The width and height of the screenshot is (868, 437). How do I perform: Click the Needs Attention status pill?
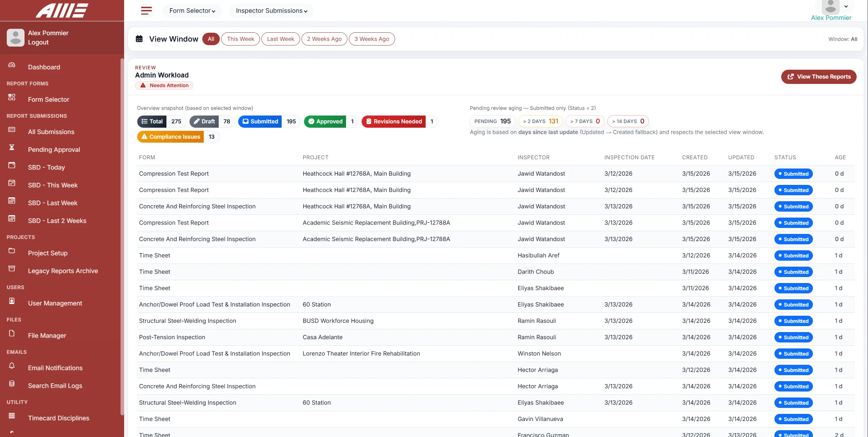[x=164, y=85]
